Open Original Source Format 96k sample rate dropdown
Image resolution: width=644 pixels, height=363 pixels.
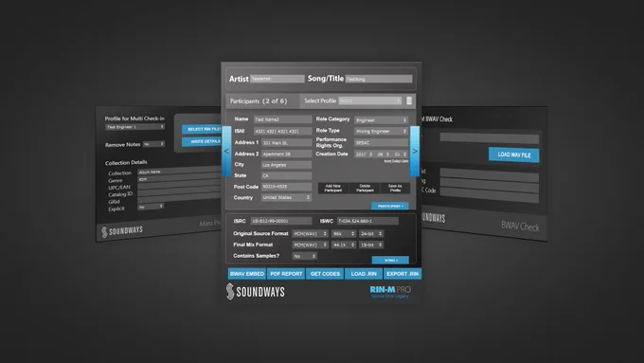[x=344, y=233]
